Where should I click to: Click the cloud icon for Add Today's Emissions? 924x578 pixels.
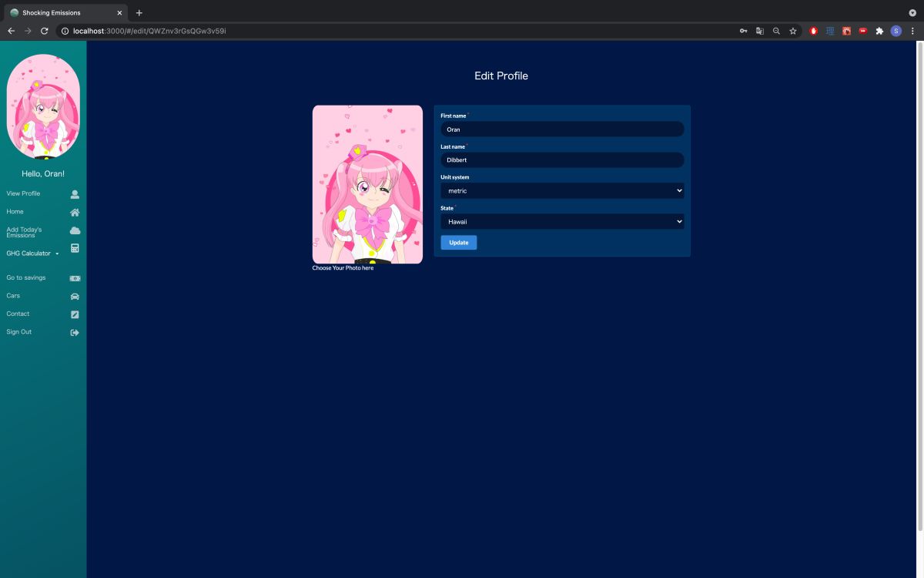point(75,230)
